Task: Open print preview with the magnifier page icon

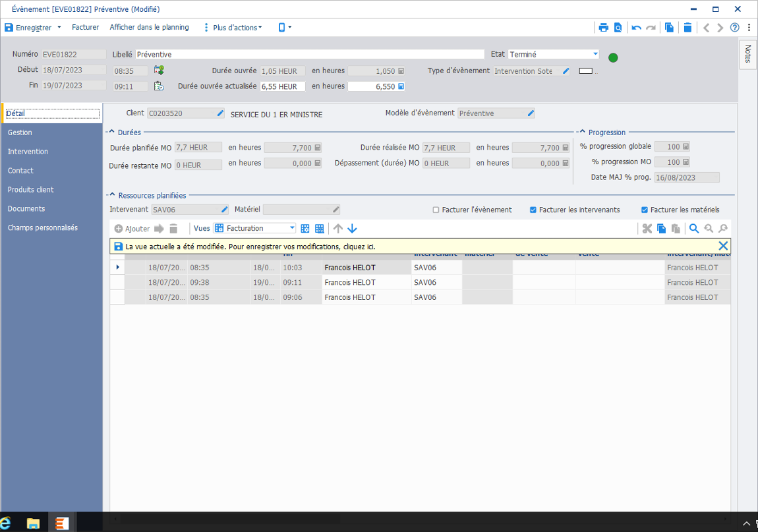Action: tap(618, 28)
